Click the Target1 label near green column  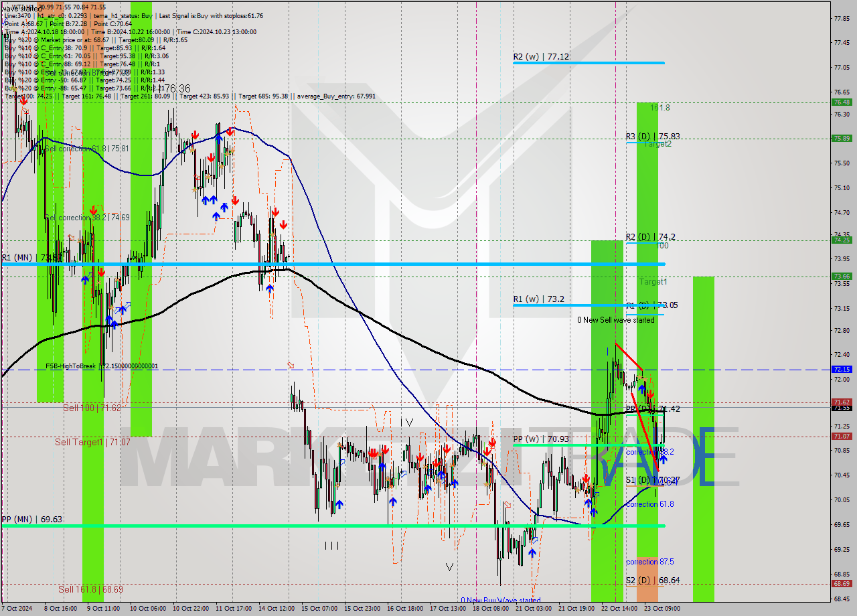(653, 282)
